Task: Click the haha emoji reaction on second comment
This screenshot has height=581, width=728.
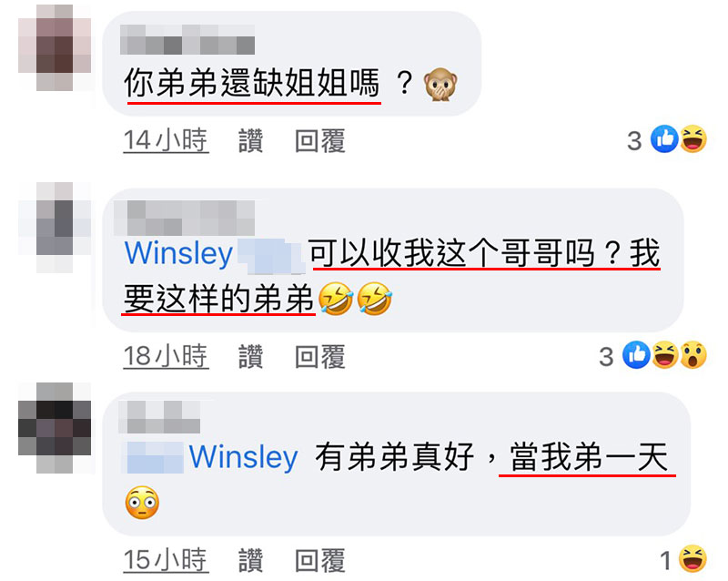Action: (665, 355)
